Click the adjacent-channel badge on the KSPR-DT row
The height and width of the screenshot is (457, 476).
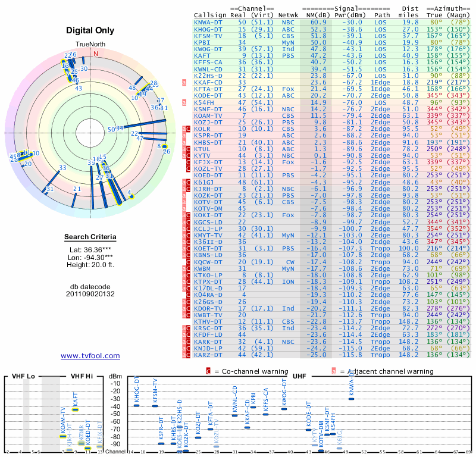coord(184,136)
